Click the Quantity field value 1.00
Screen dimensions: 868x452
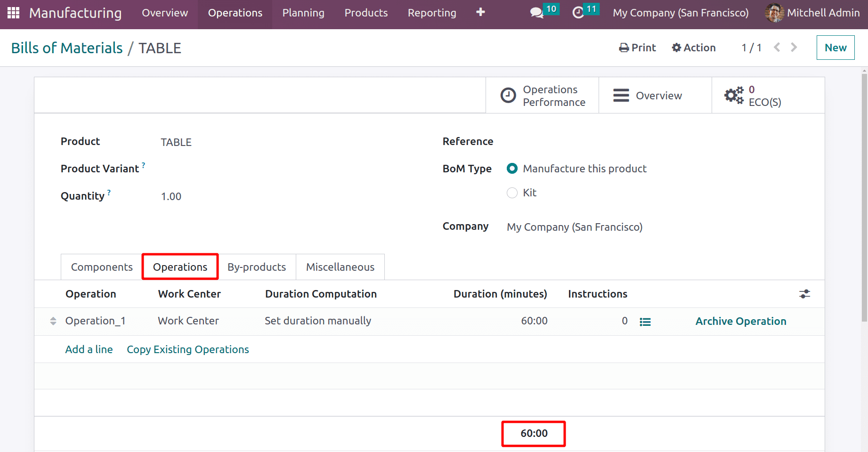(171, 196)
